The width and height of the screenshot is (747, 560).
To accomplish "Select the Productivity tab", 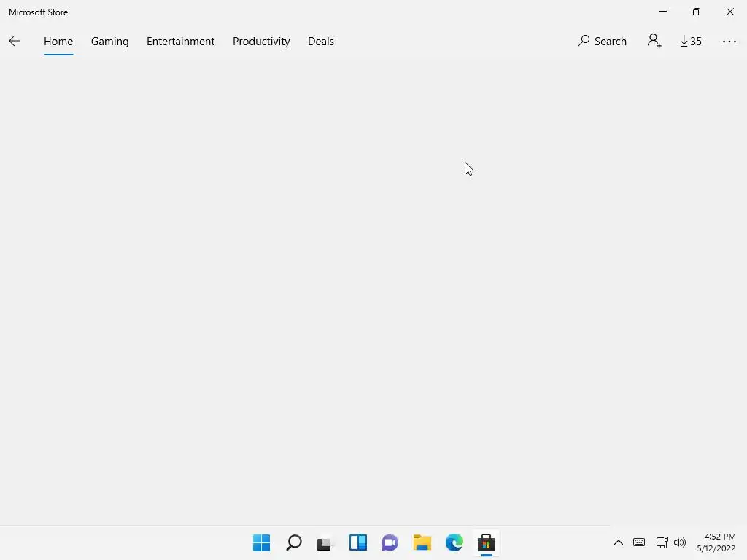I will click(261, 42).
